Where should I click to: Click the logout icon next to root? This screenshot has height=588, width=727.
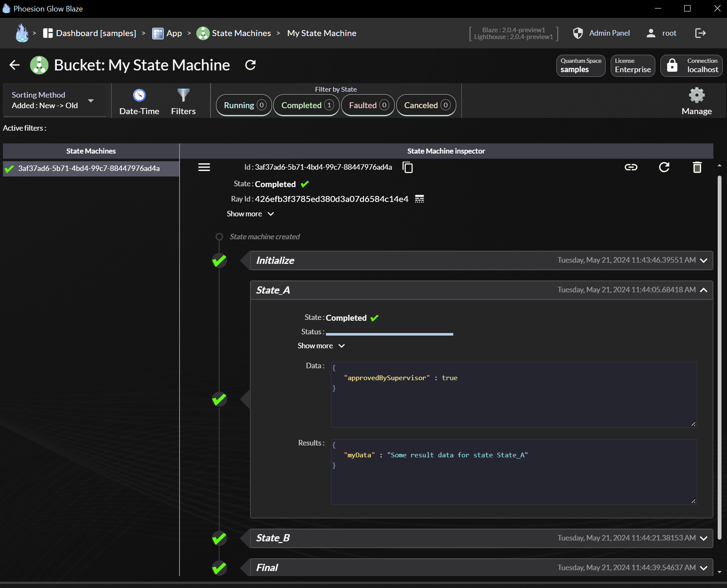click(700, 33)
